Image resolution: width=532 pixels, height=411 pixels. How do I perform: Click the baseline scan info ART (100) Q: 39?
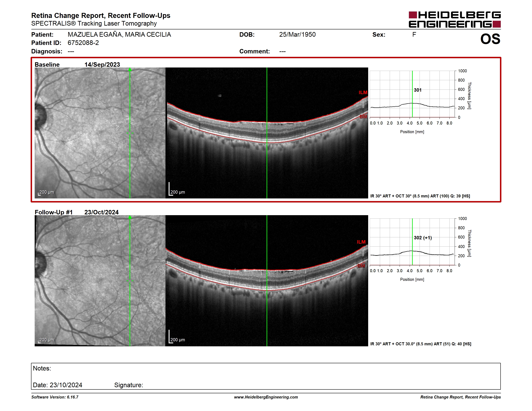420,196
